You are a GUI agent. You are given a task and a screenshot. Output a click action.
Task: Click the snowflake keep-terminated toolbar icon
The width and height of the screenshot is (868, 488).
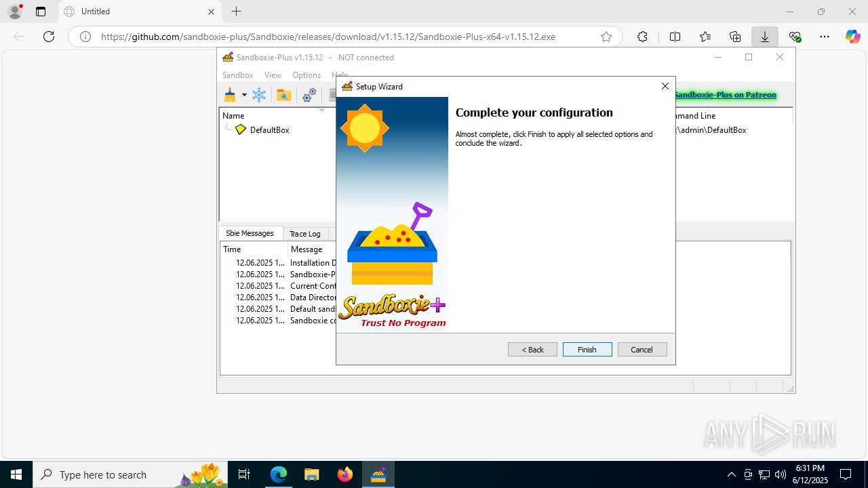tap(259, 95)
